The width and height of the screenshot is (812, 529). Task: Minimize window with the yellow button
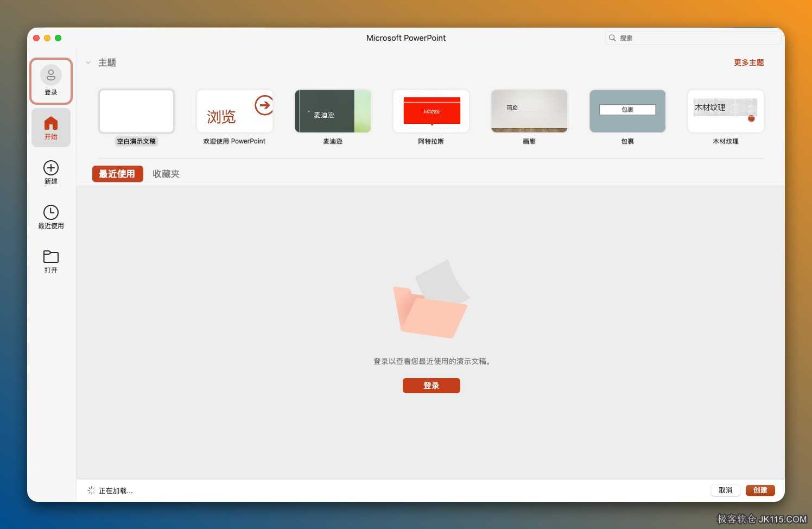47,38
